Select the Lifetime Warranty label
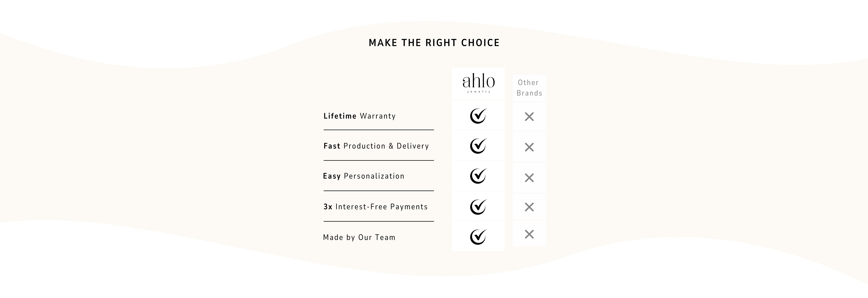 pos(360,116)
